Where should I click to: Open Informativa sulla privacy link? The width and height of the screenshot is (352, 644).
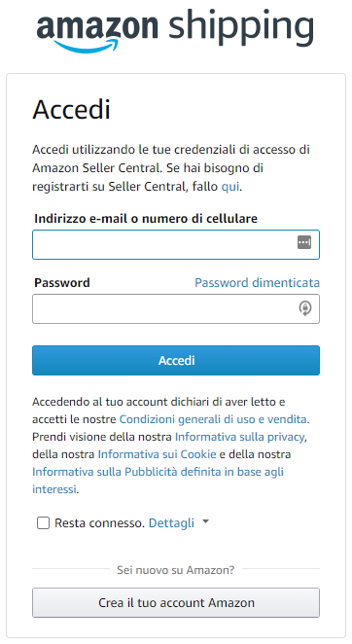(240, 437)
